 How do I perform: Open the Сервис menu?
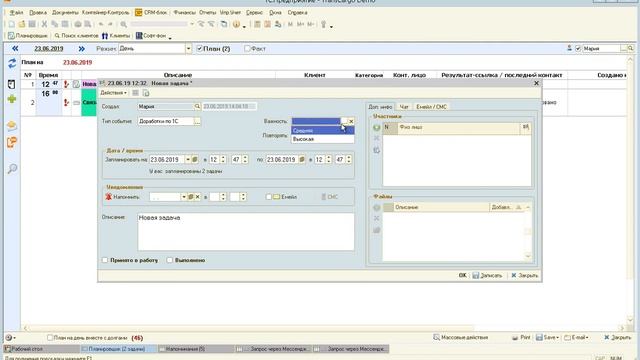[x=254, y=13]
